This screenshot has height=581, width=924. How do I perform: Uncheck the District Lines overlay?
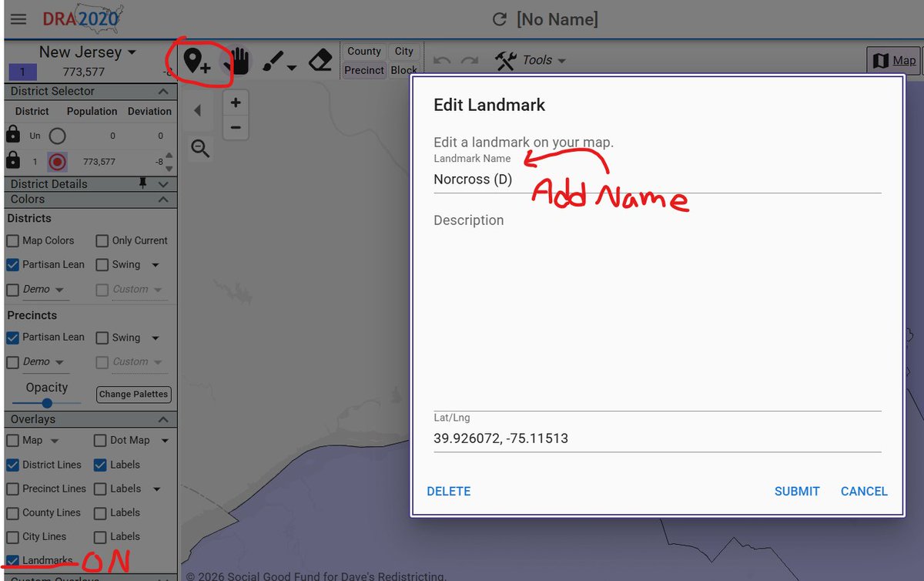point(12,465)
